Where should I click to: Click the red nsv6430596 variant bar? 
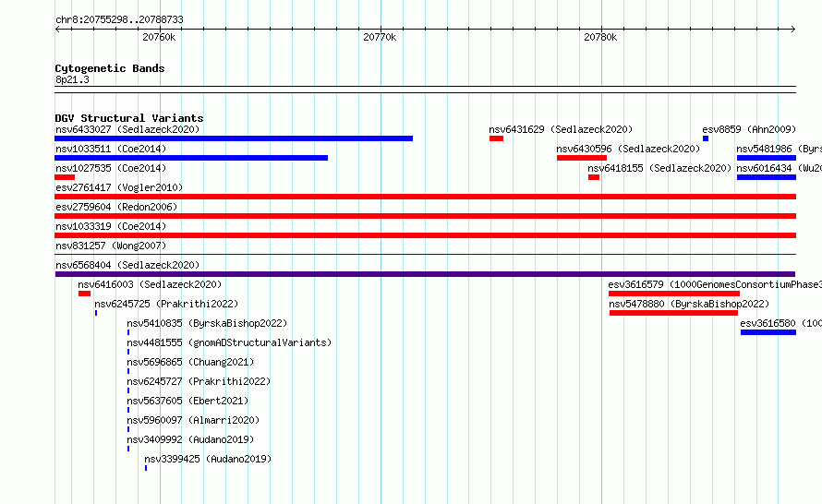click(x=582, y=158)
